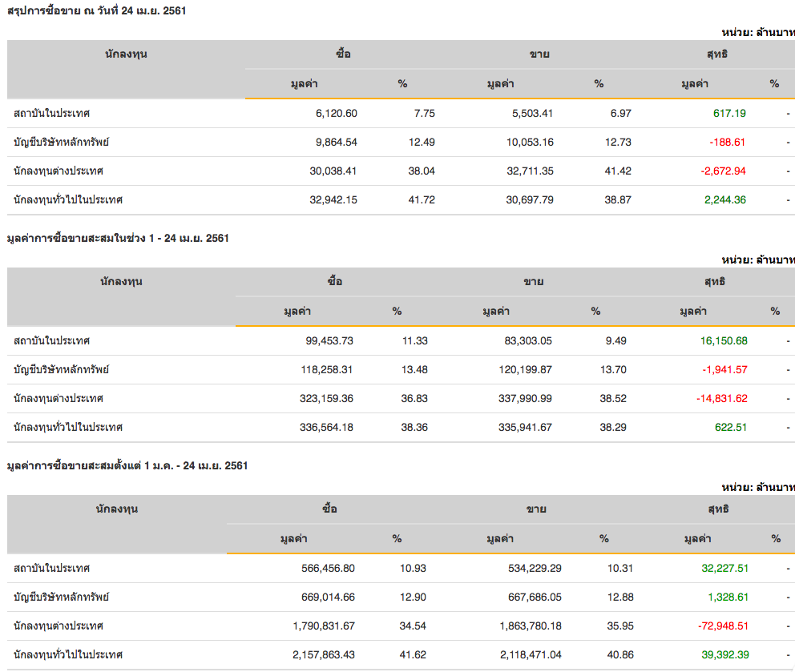Click percentage 12.49
The image size is (795, 672).
tap(422, 143)
